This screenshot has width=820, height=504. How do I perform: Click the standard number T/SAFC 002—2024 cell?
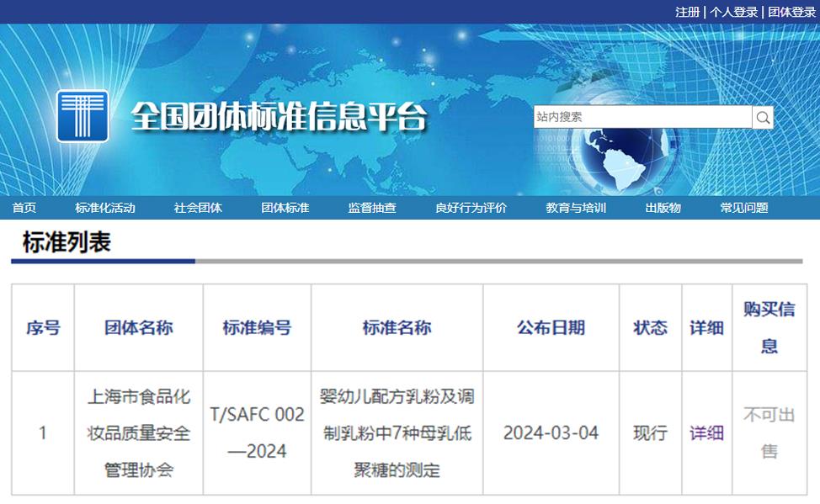(x=257, y=433)
